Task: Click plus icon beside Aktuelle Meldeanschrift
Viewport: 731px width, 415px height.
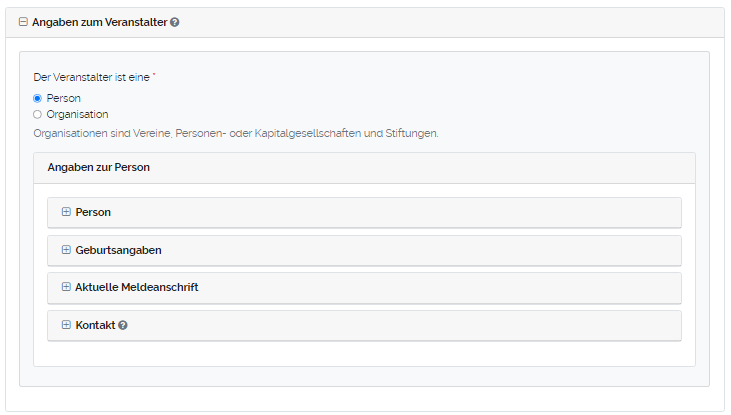Action: 66,287
